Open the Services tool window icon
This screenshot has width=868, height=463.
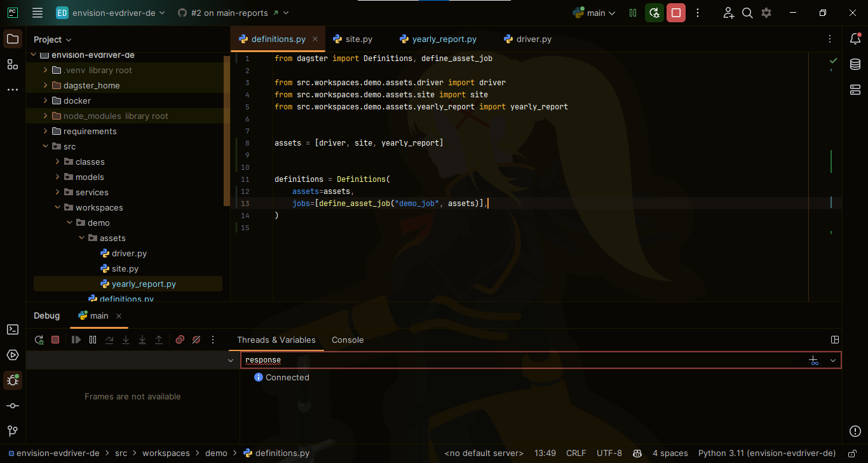coord(13,355)
